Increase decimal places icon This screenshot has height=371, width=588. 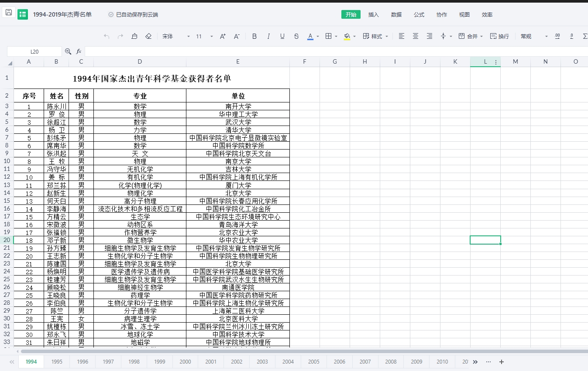557,36
